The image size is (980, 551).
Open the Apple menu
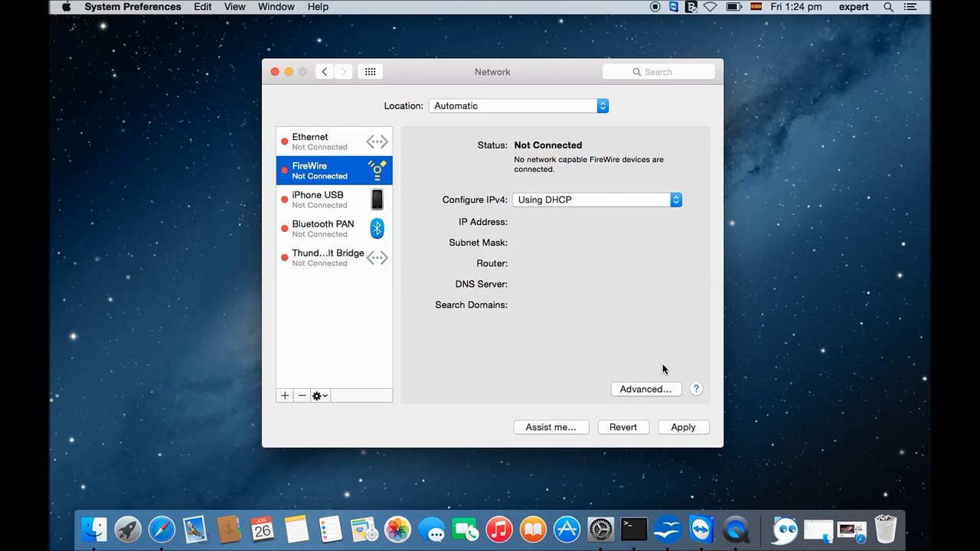tap(66, 7)
